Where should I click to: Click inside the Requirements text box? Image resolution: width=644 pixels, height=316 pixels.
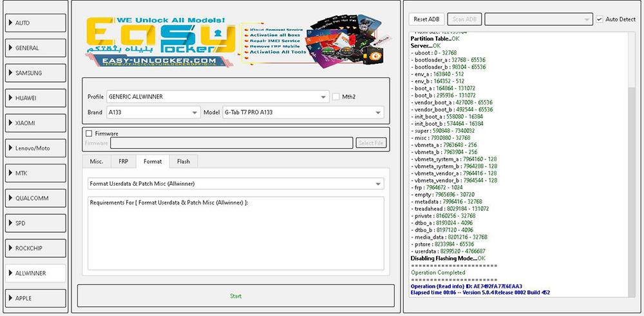pyautogui.click(x=236, y=233)
